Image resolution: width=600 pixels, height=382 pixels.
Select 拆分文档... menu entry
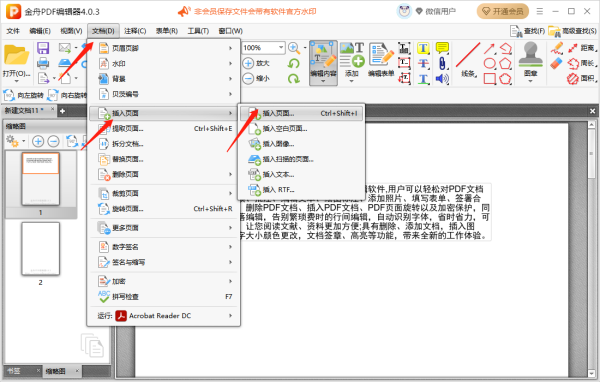point(165,144)
